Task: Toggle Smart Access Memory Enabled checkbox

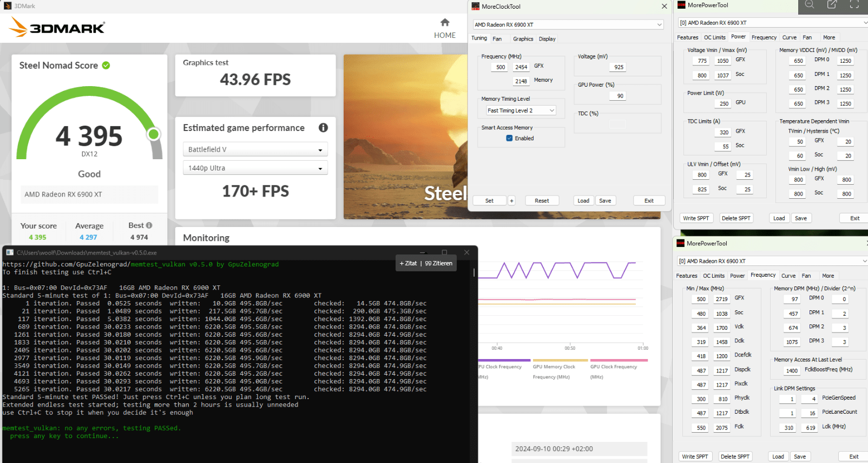Action: 509,138
